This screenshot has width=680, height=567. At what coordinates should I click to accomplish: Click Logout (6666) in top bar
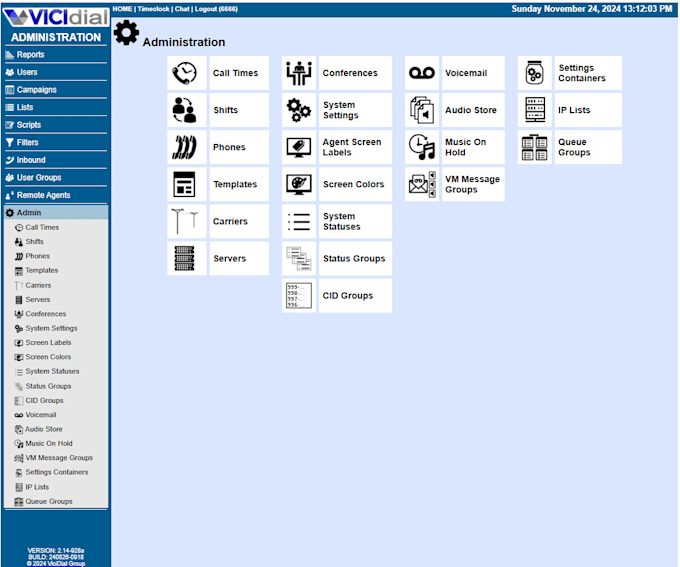pyautogui.click(x=216, y=9)
